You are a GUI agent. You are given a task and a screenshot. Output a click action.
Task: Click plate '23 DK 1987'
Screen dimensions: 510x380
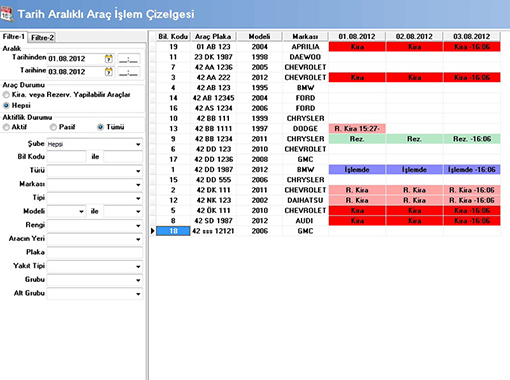point(213,57)
